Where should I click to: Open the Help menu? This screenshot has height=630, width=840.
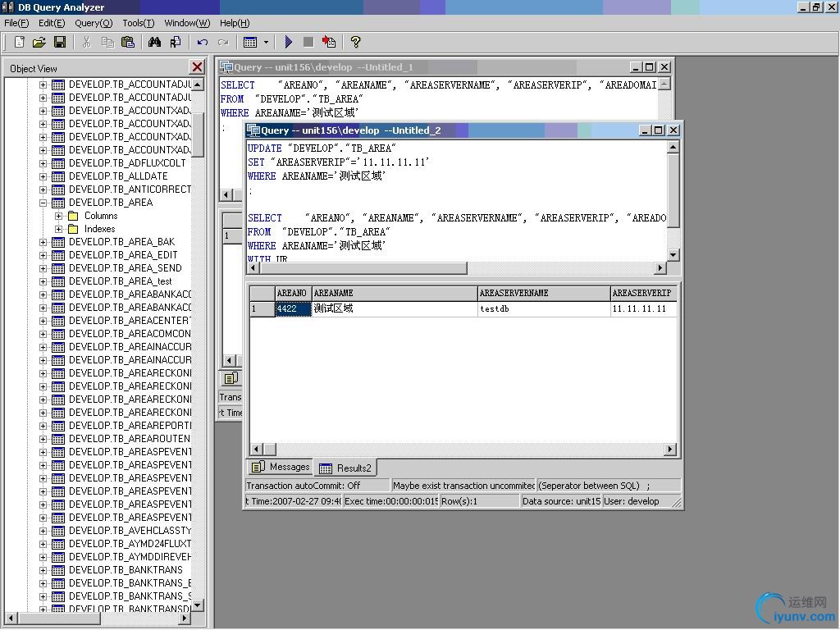click(x=235, y=23)
